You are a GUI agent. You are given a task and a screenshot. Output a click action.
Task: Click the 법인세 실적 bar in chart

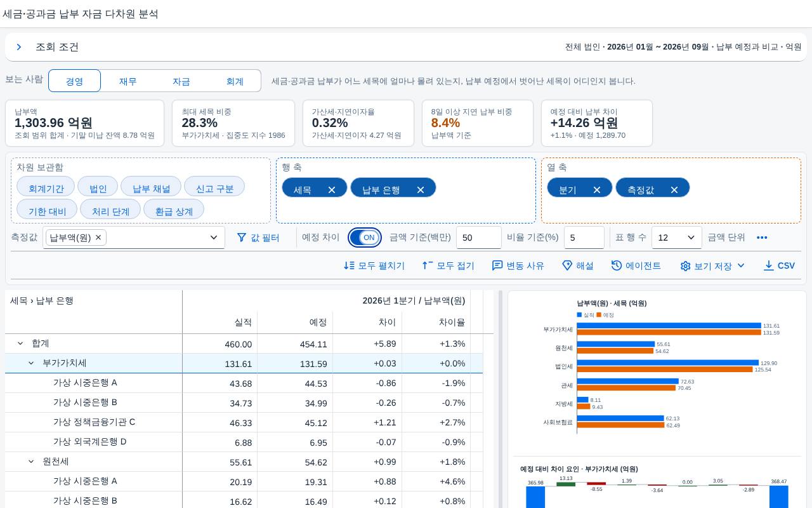click(668, 363)
